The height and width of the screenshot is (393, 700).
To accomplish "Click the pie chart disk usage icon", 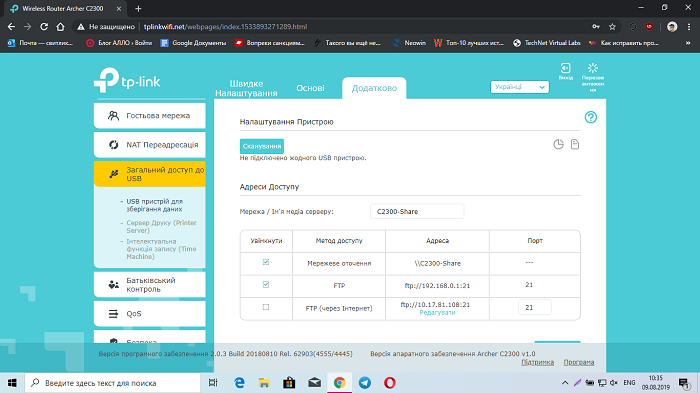I will (558, 144).
